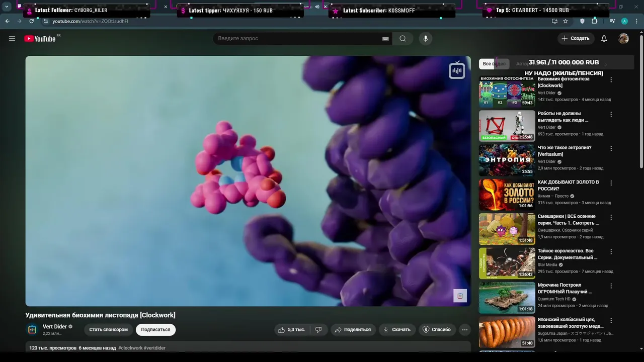644x362 pixels.
Task: Open the Смешарики thumbnail 1:51:48
Action: (507, 229)
